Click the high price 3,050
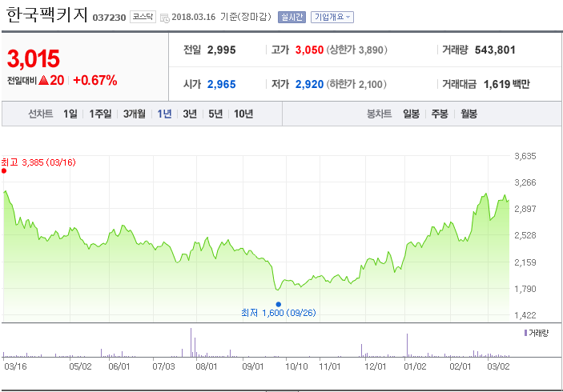The height and width of the screenshot is (392, 563). point(309,50)
